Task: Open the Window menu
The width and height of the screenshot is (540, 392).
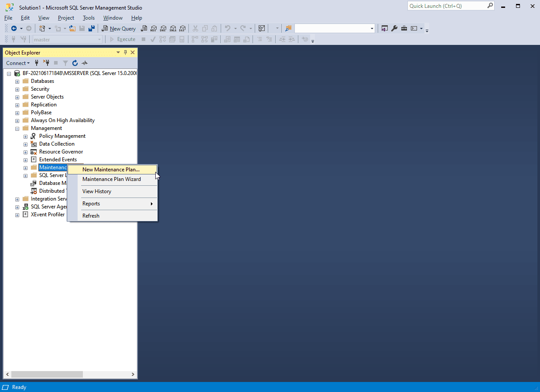Action: pos(113,18)
